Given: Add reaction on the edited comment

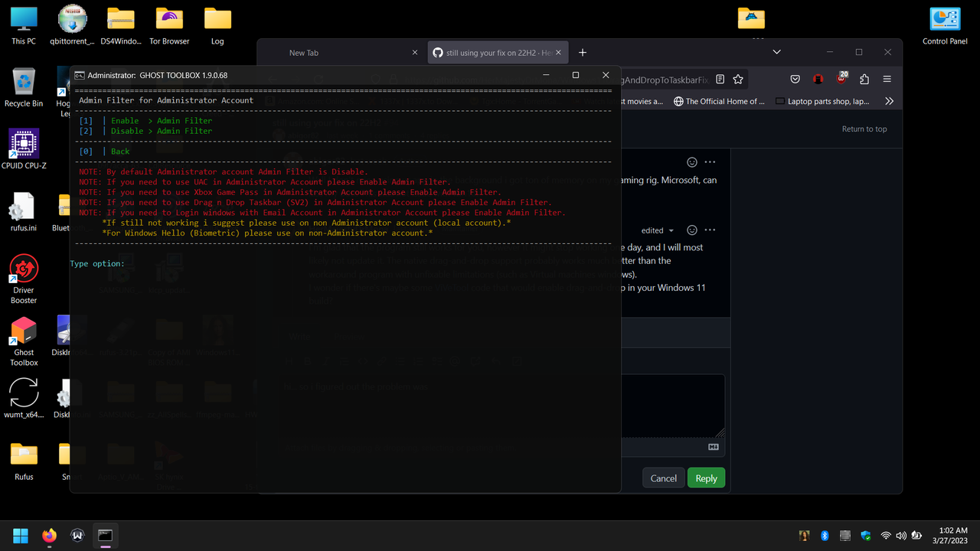Looking at the screenshot, I should 692,230.
